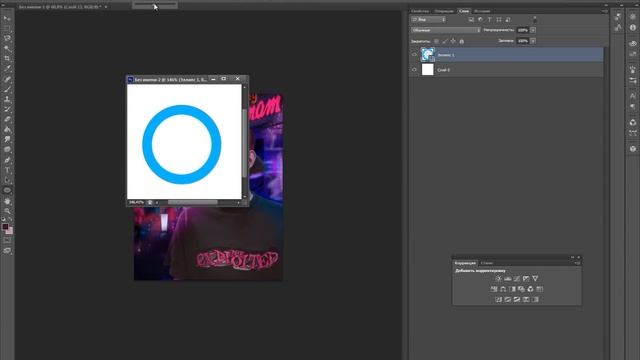Add a Brightness/Contrast adjustment
This screenshot has width=640, height=360.
coord(498,278)
